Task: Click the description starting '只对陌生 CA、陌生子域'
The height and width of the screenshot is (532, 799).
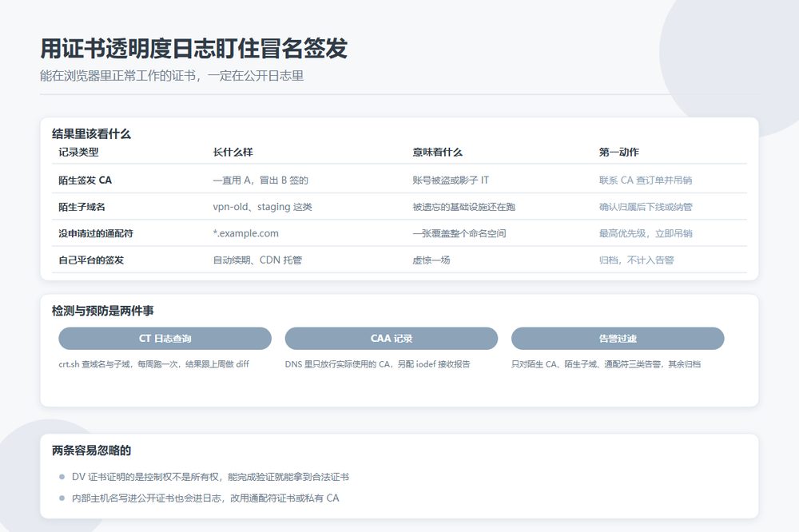Action: pos(606,363)
